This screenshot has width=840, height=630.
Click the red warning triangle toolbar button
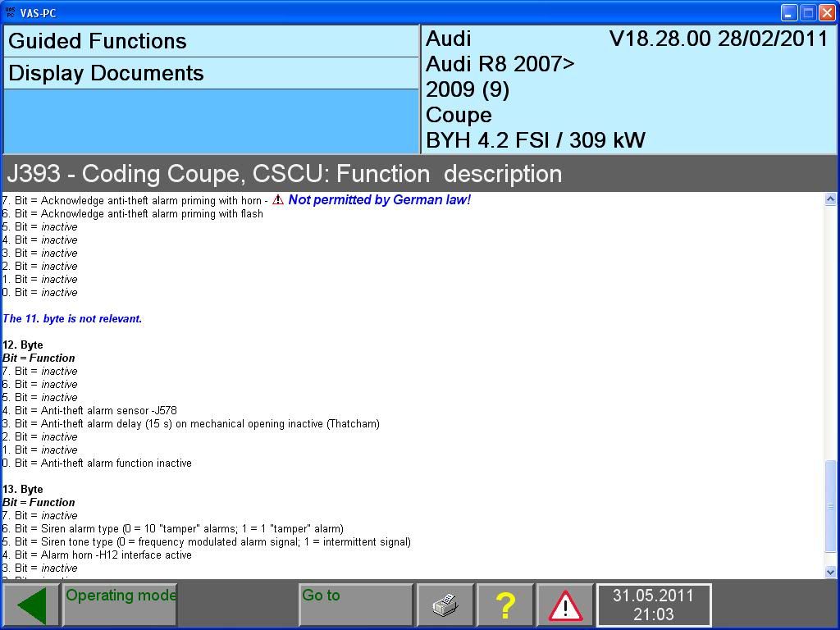pyautogui.click(x=565, y=605)
